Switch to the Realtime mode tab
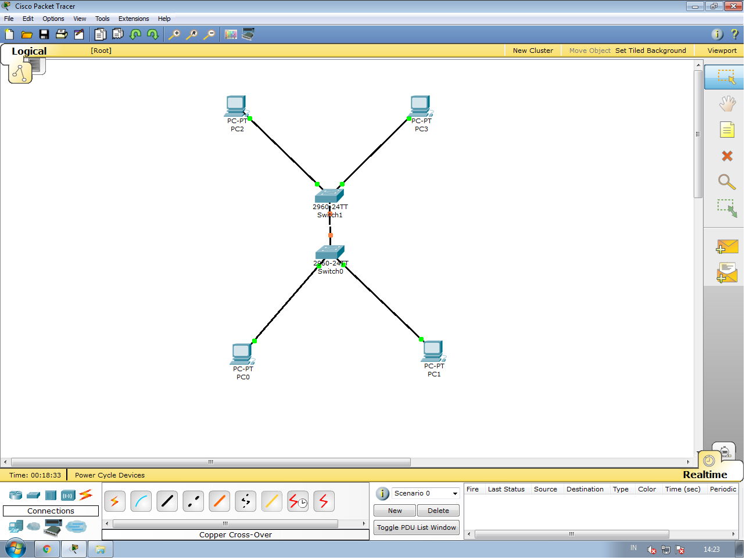Image resolution: width=746 pixels, height=560 pixels. tap(705, 475)
